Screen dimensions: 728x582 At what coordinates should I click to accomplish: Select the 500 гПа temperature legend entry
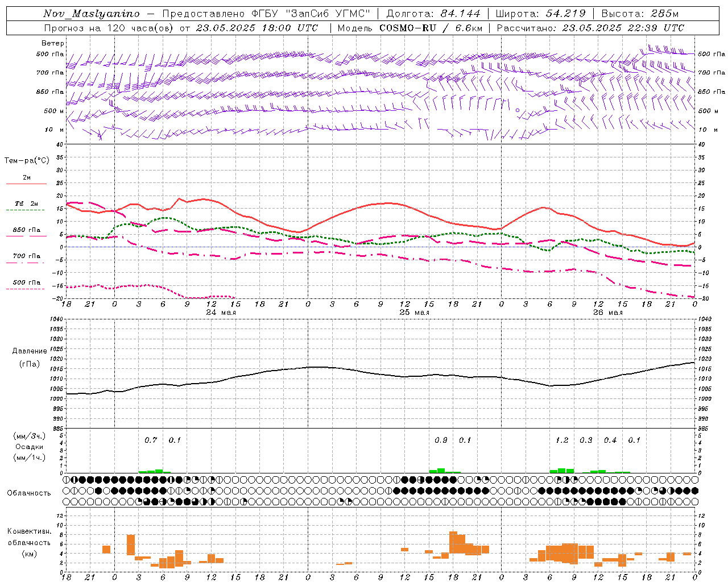(27, 282)
